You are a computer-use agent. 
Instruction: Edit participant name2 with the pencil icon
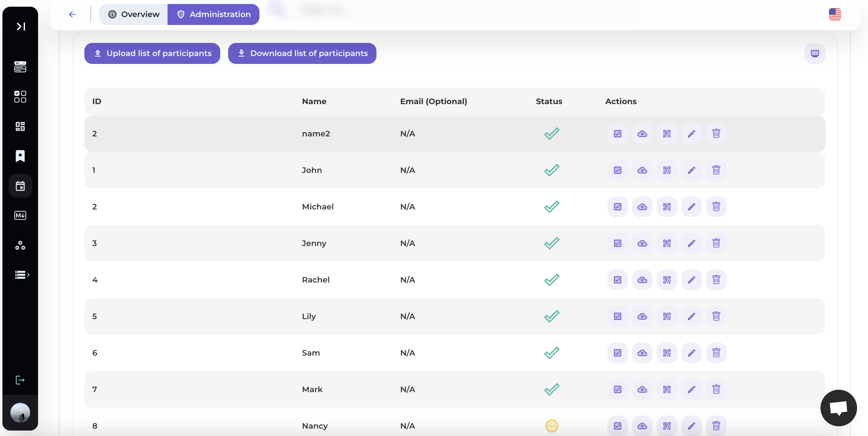[691, 134]
